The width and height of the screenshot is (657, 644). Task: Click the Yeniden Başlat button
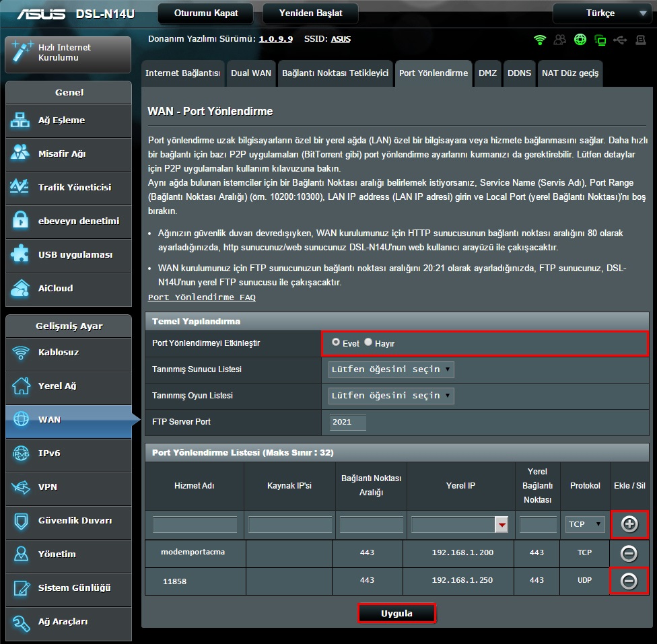(x=310, y=13)
